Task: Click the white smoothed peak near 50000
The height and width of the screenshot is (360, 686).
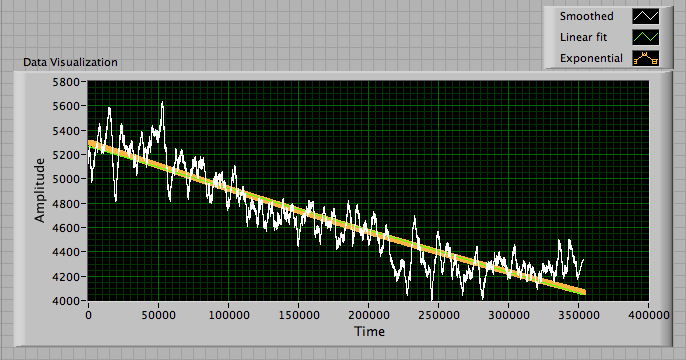Action: (x=162, y=103)
